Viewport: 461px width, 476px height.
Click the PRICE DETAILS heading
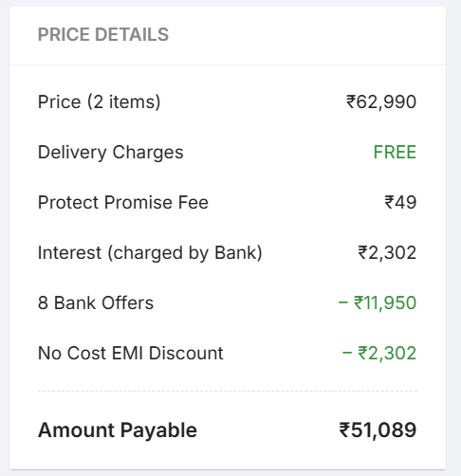coord(103,34)
